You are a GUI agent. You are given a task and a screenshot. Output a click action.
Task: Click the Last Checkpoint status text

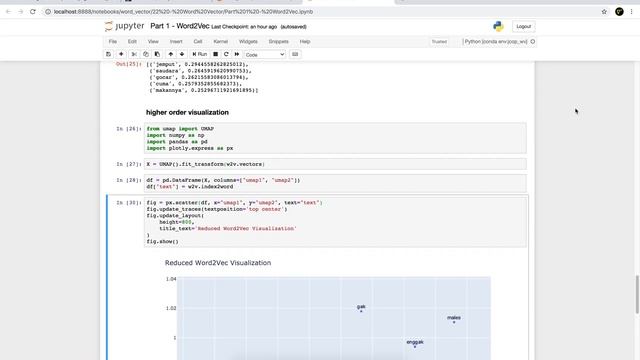point(244,27)
